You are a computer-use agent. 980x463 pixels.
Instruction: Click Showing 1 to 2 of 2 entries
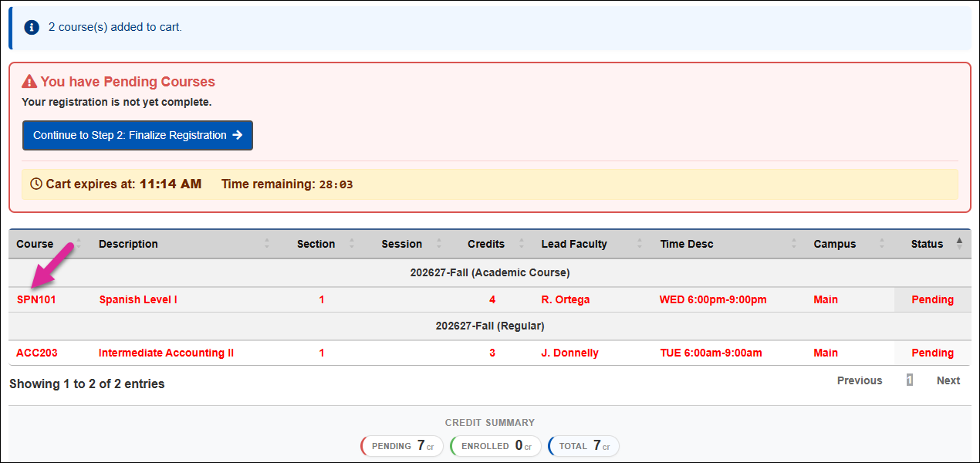pyautogui.click(x=87, y=384)
